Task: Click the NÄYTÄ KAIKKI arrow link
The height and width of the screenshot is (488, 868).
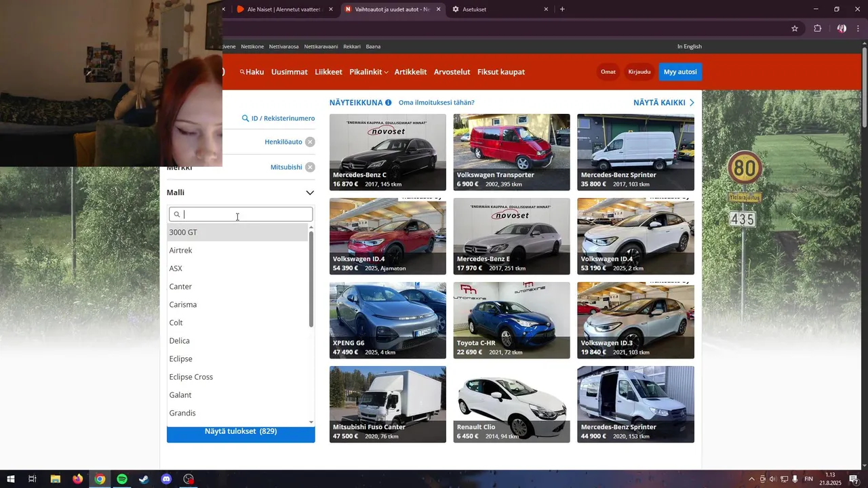Action: [x=664, y=103]
